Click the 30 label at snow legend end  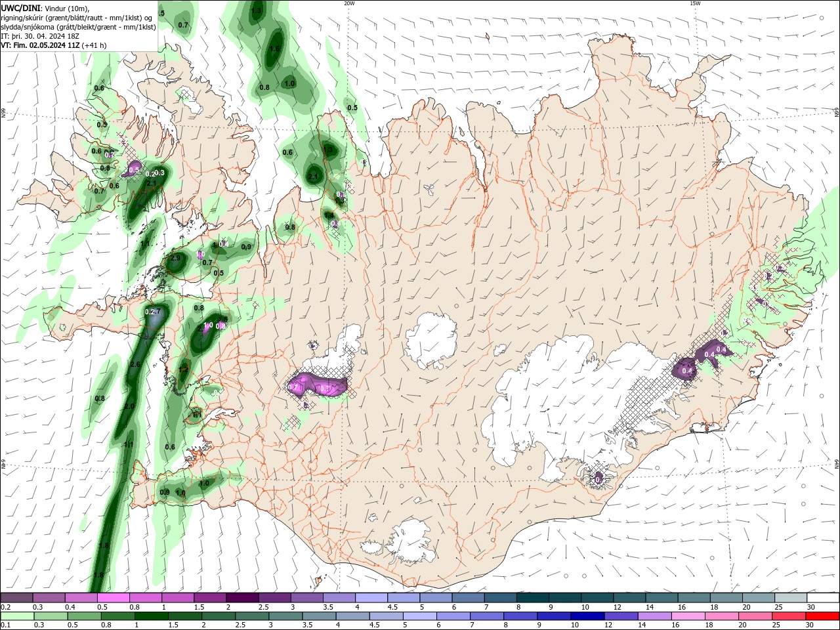(x=811, y=607)
